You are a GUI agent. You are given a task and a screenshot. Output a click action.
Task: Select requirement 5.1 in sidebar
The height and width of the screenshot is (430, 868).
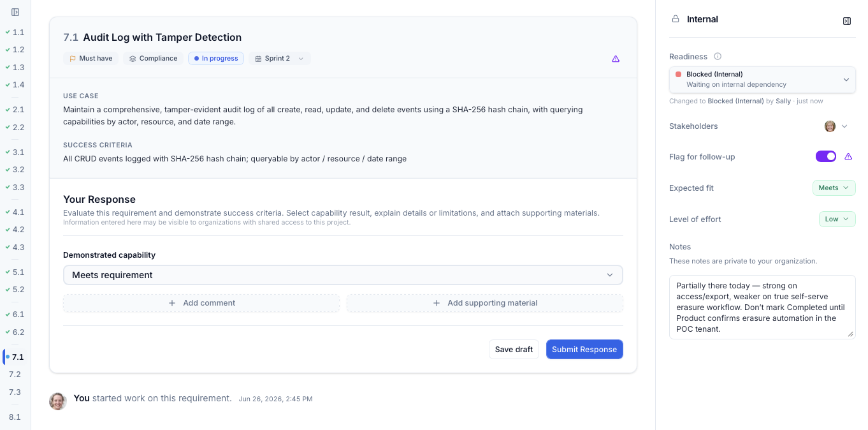(x=15, y=272)
